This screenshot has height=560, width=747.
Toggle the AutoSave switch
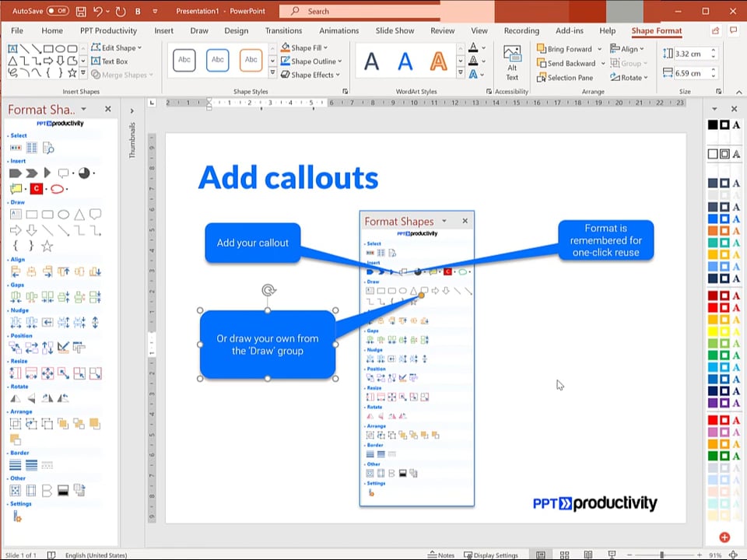pos(57,11)
